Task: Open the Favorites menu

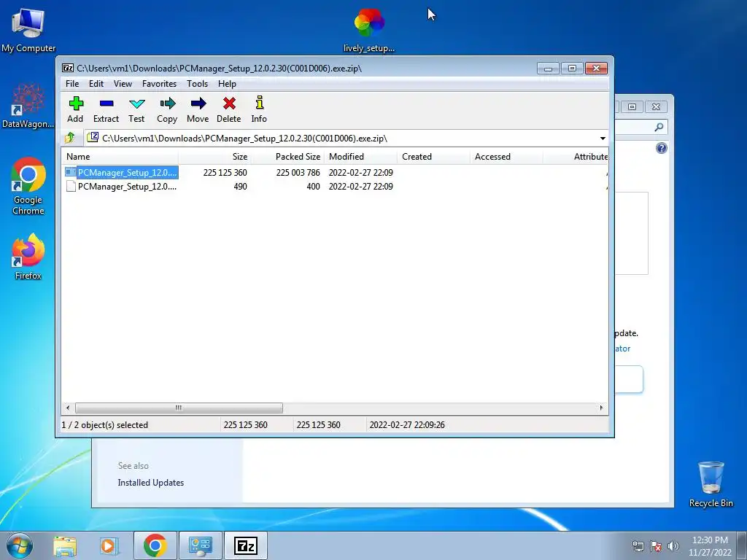Action: [160, 84]
